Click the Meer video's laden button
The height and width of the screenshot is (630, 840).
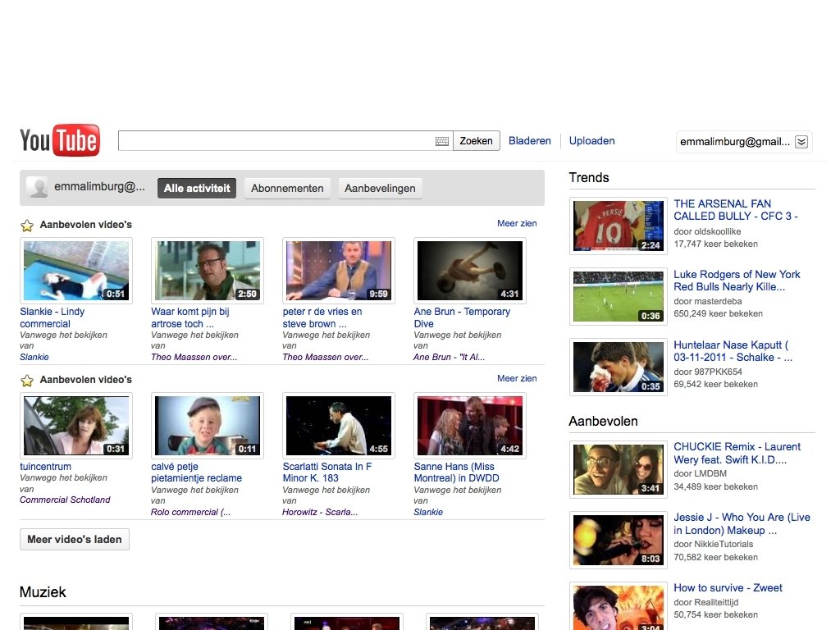(75, 539)
